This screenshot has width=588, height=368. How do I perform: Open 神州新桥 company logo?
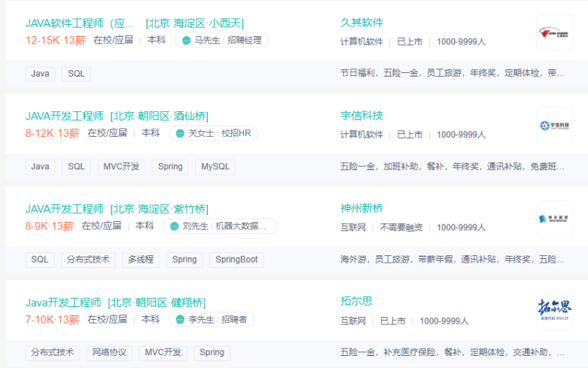pos(554,218)
